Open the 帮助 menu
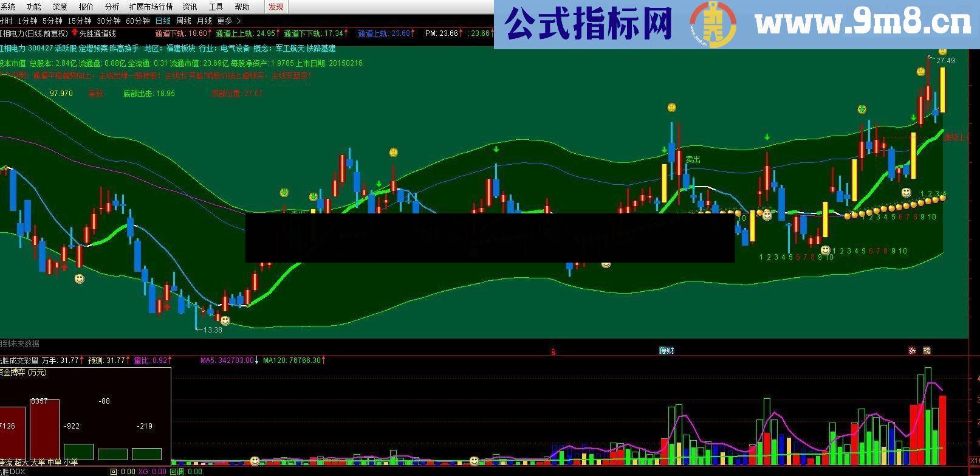This screenshot has height=476, width=980. pyautogui.click(x=242, y=7)
